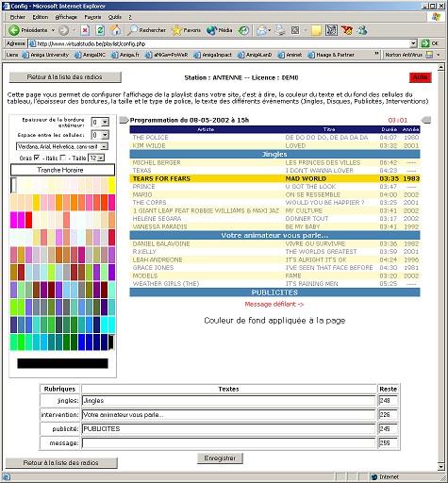The image size is (448, 483).
Task: Click the page scrollbar down arrow
Action: click(440, 467)
